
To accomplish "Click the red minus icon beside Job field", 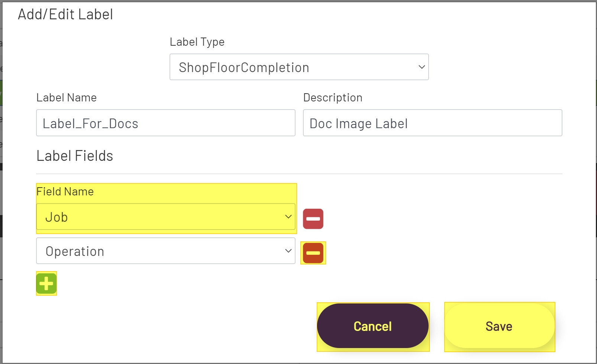I will (x=313, y=219).
